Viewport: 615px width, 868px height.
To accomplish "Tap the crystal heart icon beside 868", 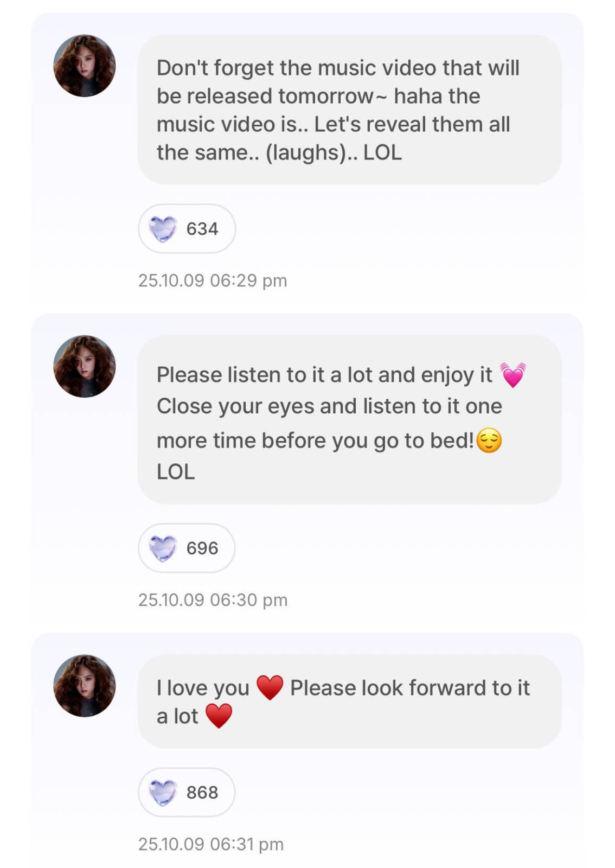I will (x=163, y=792).
